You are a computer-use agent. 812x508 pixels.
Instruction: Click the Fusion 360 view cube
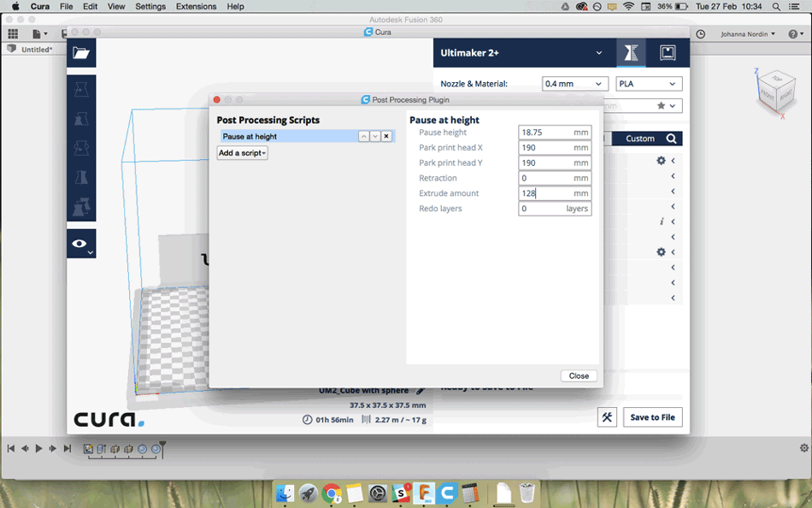pyautogui.click(x=776, y=92)
